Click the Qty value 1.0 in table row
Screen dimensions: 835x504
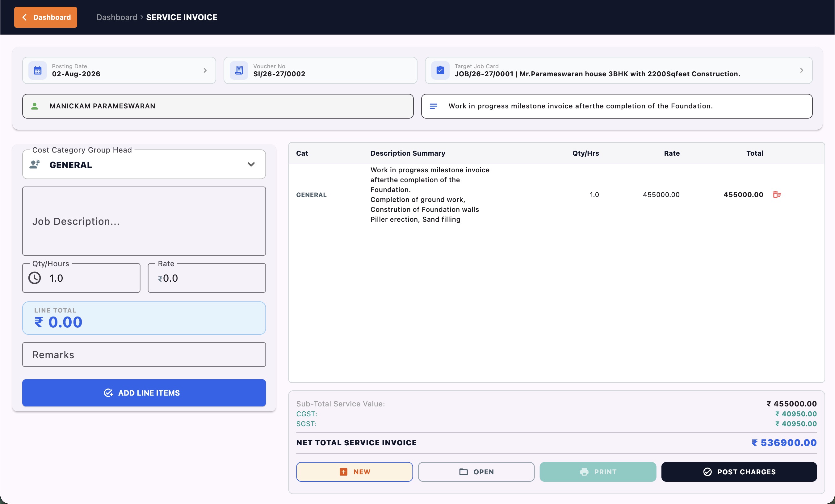point(594,195)
